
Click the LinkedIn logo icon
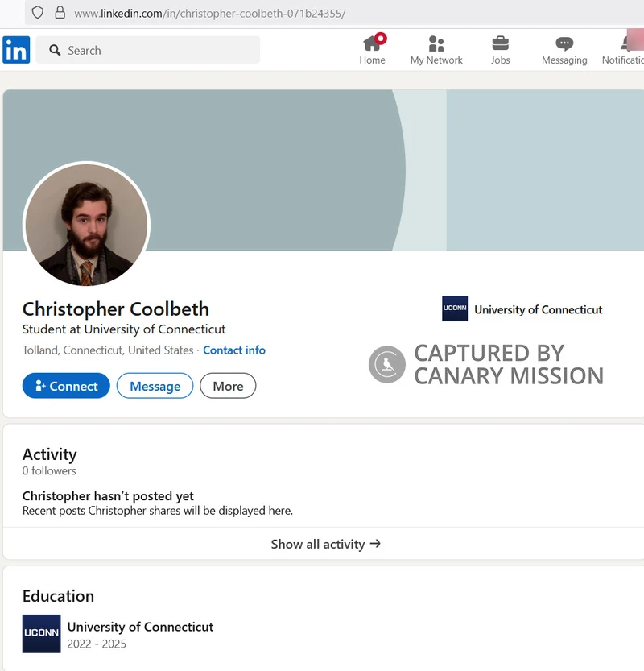click(x=16, y=50)
